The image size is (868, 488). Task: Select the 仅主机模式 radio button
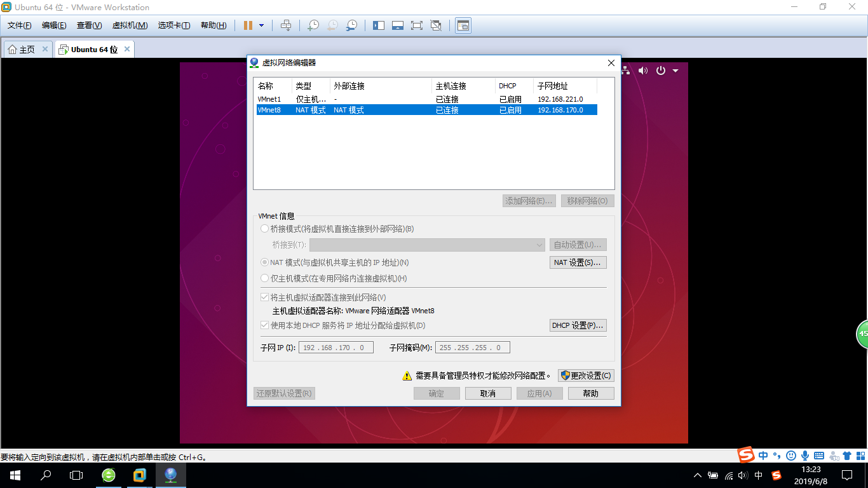pos(265,278)
